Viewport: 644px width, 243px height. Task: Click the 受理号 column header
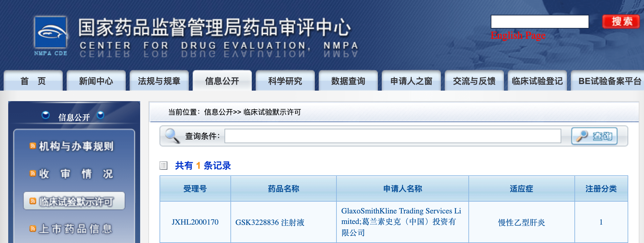[195, 188]
